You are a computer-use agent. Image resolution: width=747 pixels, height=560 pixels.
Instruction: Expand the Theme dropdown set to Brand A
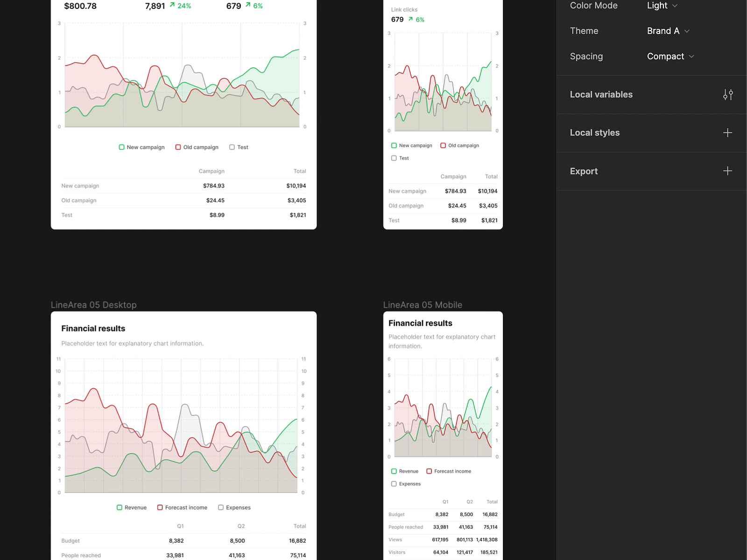(668, 31)
